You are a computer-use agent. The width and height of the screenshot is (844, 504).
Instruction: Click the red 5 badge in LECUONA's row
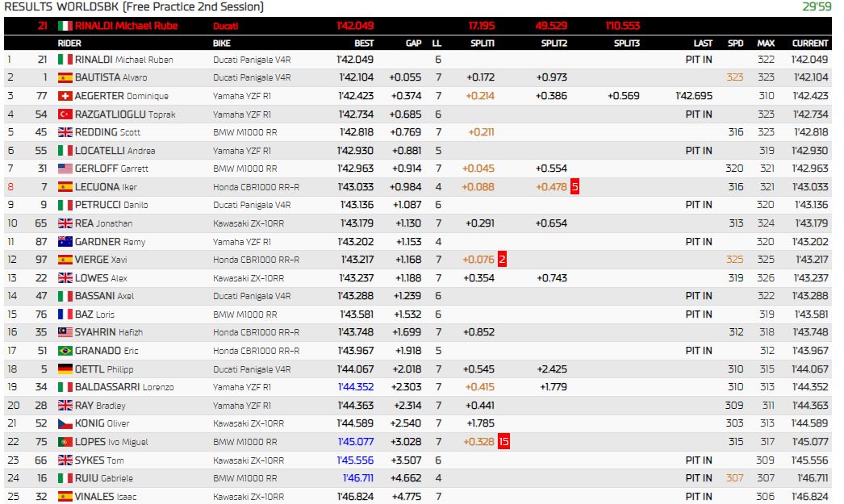coord(575,186)
